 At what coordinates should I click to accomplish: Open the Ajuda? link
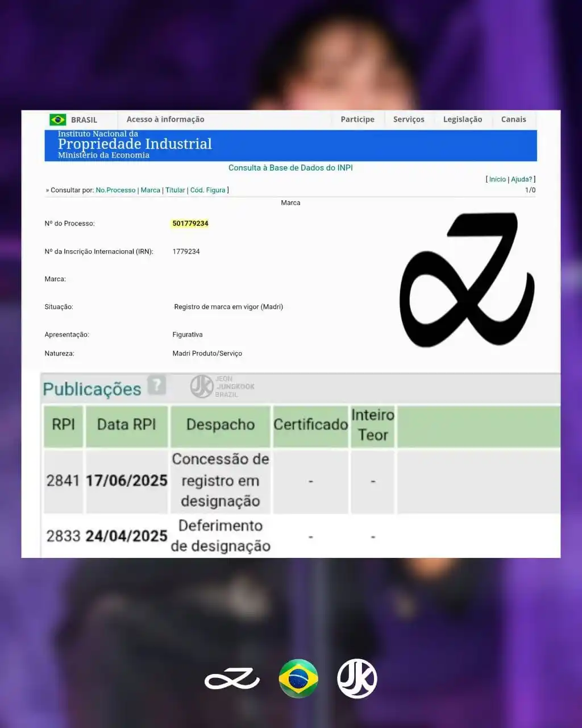click(x=522, y=179)
